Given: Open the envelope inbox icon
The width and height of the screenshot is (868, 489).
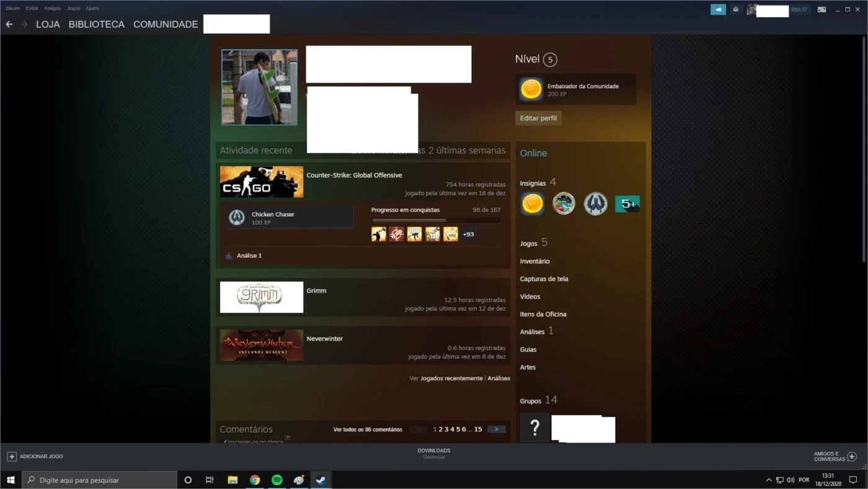Looking at the screenshot, I should tap(735, 9).
